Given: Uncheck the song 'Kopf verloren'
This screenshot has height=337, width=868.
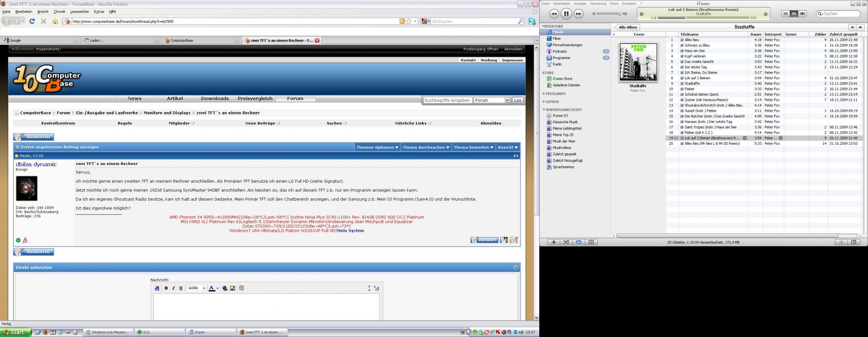Looking at the screenshot, I should [682, 56].
